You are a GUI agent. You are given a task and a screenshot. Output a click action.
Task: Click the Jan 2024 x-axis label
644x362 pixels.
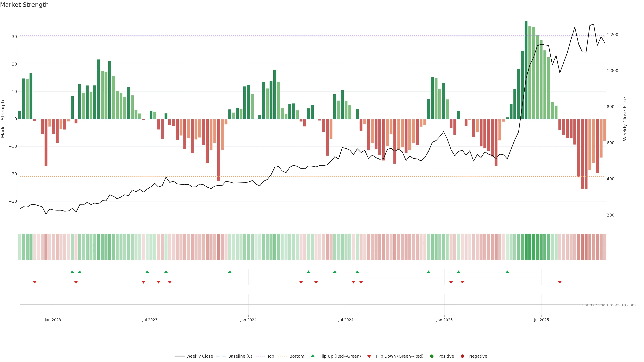point(248,320)
